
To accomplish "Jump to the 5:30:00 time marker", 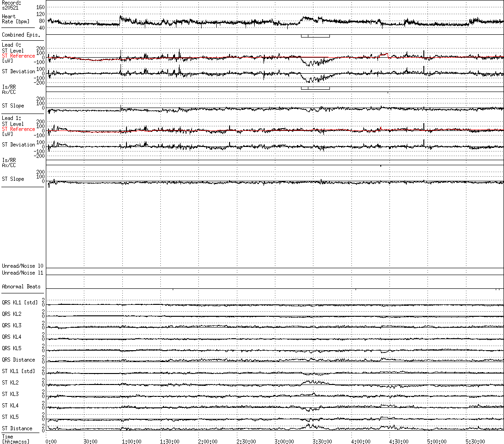I will click(475, 442).
